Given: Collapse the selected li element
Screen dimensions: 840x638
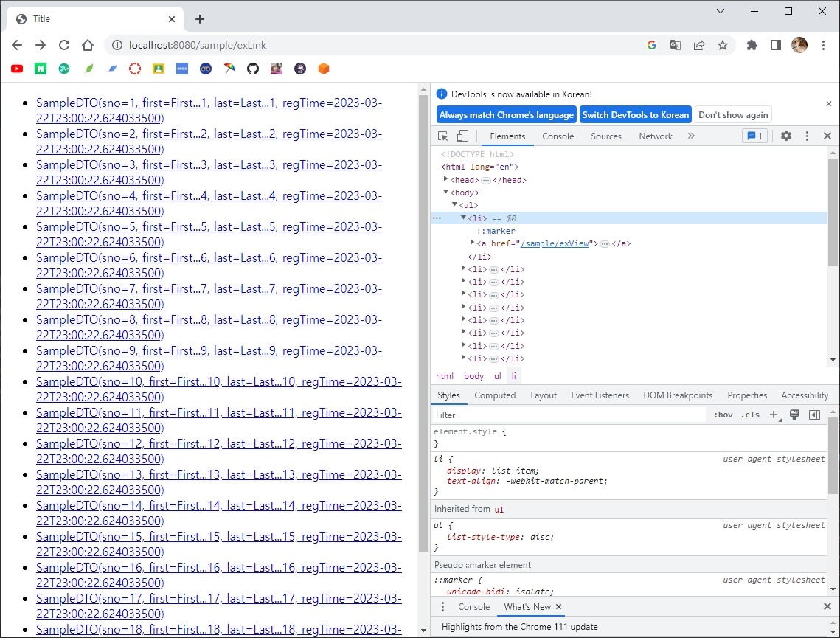Looking at the screenshot, I should pos(463,218).
